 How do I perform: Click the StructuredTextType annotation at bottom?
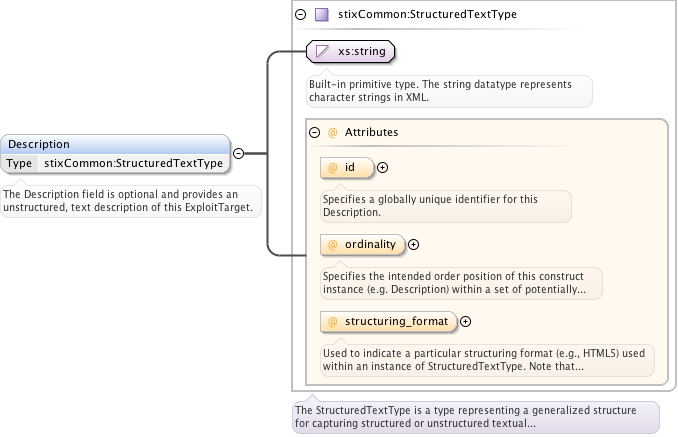(x=475, y=417)
